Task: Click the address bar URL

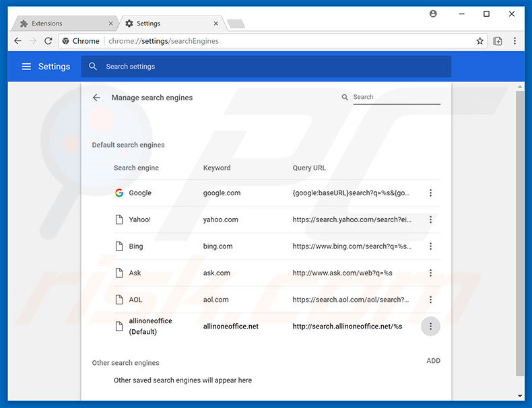Action: (164, 41)
